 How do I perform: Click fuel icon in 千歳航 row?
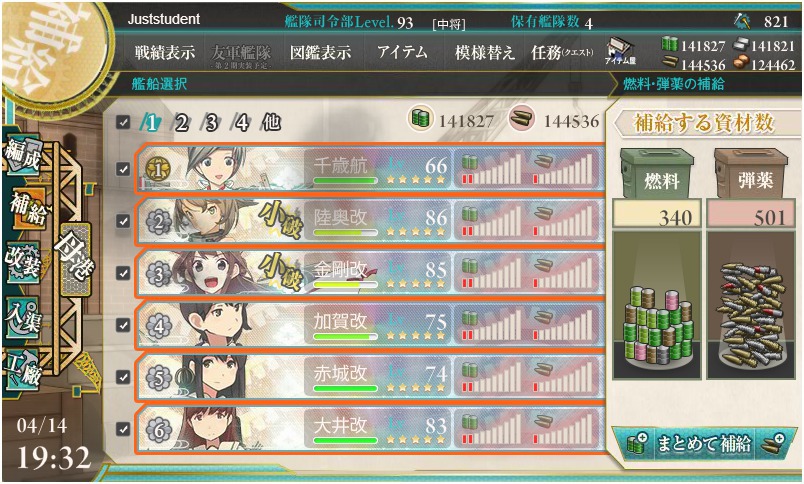(469, 163)
